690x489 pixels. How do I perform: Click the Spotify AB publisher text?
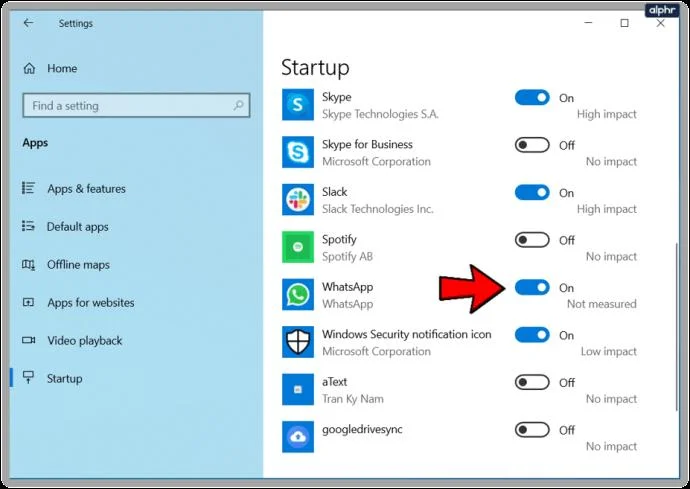pyautogui.click(x=347, y=257)
